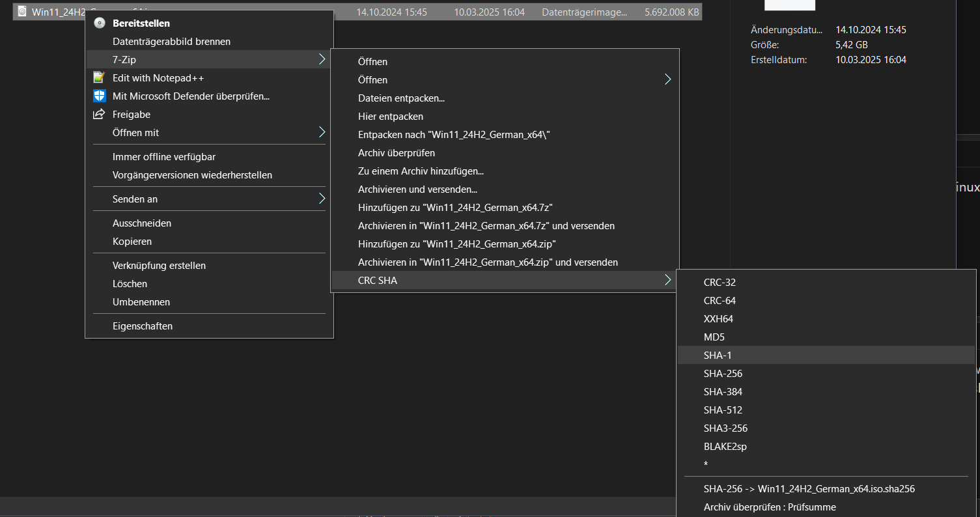The width and height of the screenshot is (980, 517).
Task: Open Eigenschaften of the file
Action: pyautogui.click(x=209, y=326)
